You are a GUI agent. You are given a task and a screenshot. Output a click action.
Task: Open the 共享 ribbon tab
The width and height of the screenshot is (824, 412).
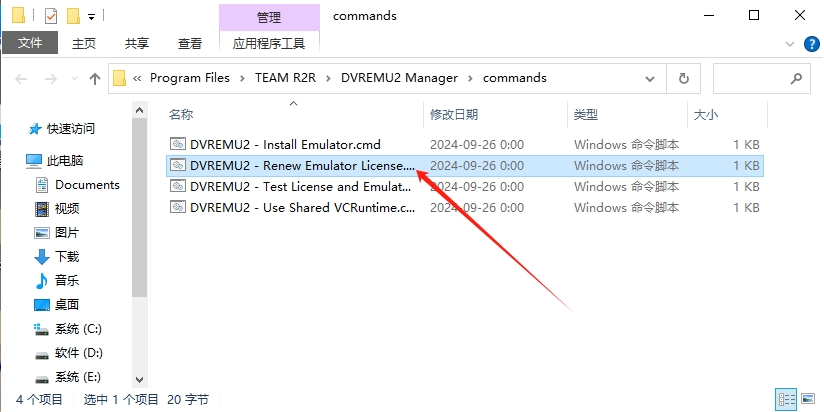pos(137,44)
